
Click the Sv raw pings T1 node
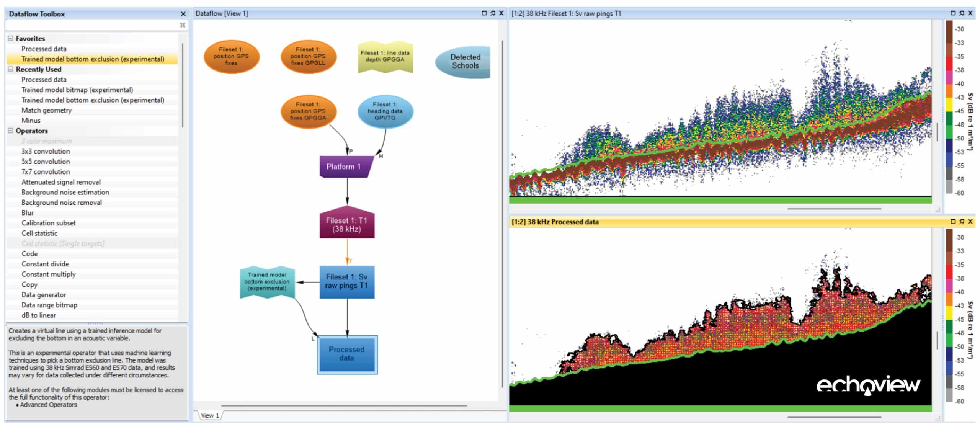(347, 282)
